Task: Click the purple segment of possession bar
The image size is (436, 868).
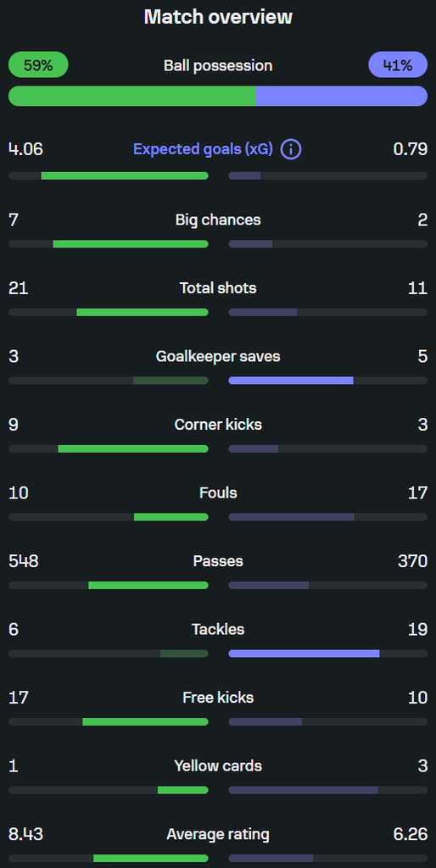Action: click(x=341, y=96)
